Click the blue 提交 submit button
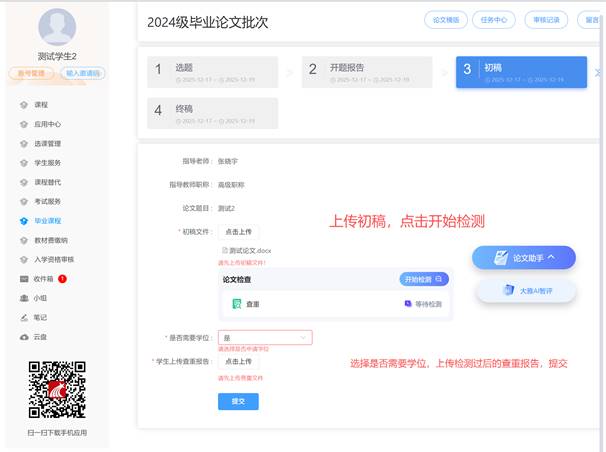This screenshot has width=606, height=452. 238,400
